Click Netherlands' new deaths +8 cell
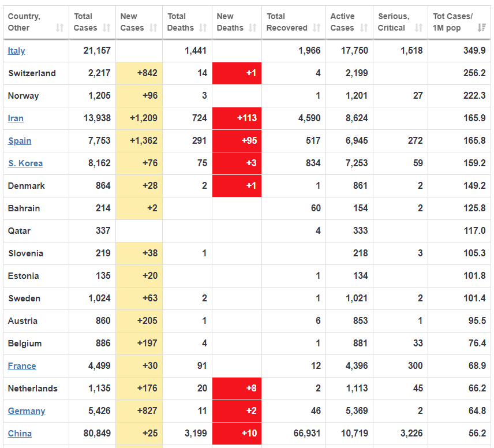494x448 pixels. coord(237,389)
